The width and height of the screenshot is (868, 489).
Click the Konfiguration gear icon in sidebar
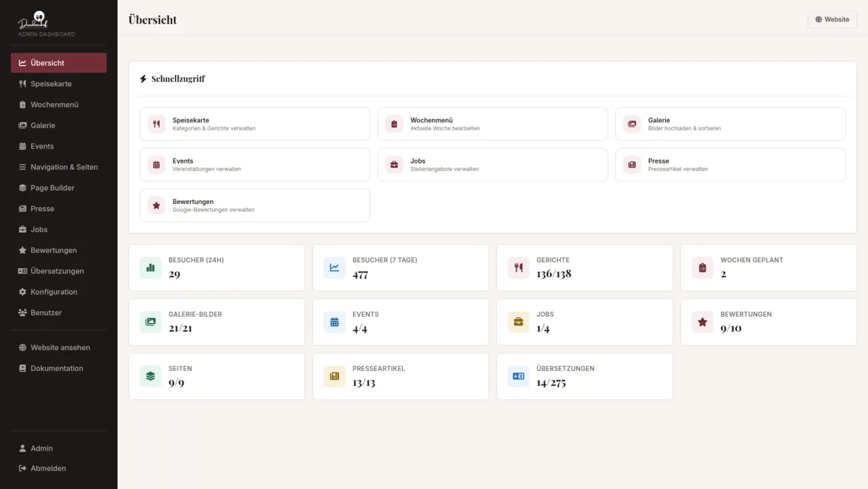22,292
